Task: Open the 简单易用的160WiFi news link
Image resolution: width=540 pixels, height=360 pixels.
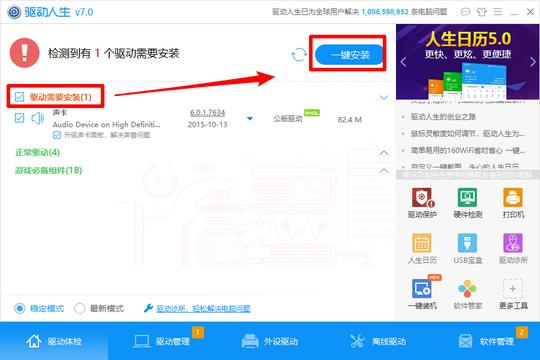Action: (468, 150)
